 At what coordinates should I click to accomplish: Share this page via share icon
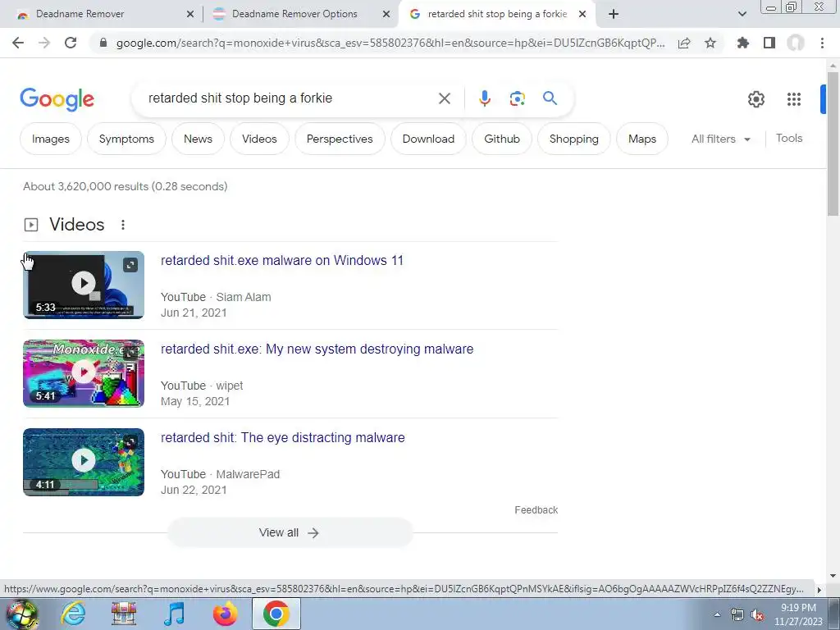684,43
